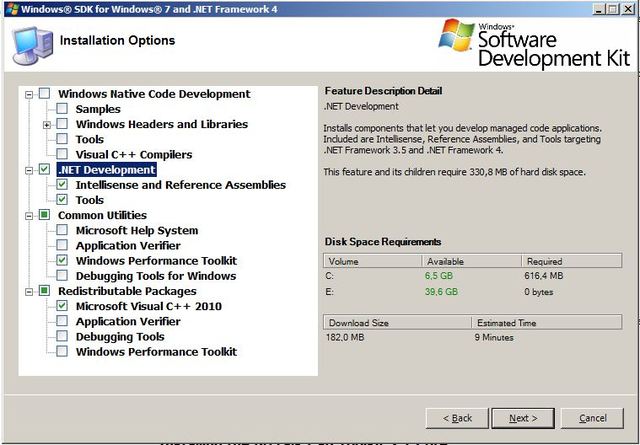Image resolution: width=640 pixels, height=445 pixels.
Task: Cancel the SDK installation
Action: 592,418
